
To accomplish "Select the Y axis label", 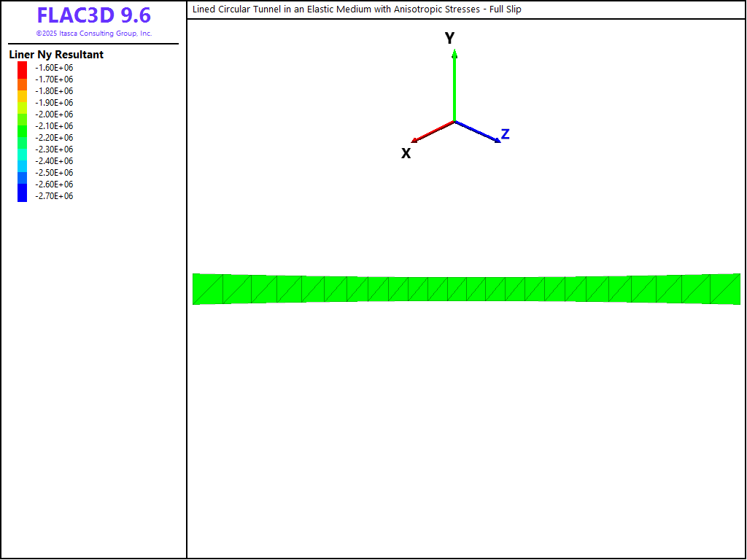I will (x=450, y=39).
